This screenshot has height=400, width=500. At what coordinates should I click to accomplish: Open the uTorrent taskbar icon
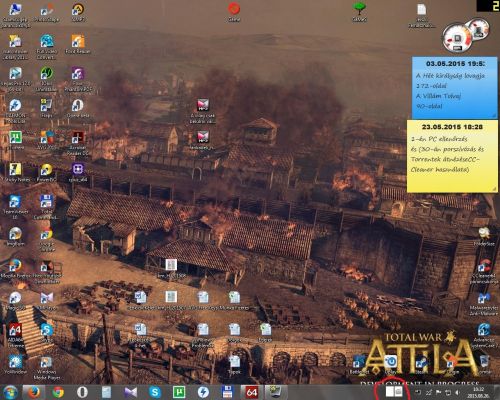tap(179, 392)
